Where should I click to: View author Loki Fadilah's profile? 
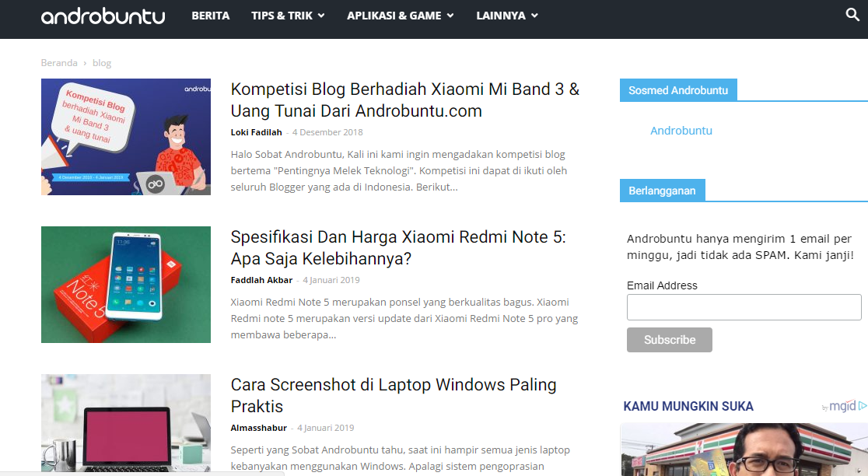(257, 132)
